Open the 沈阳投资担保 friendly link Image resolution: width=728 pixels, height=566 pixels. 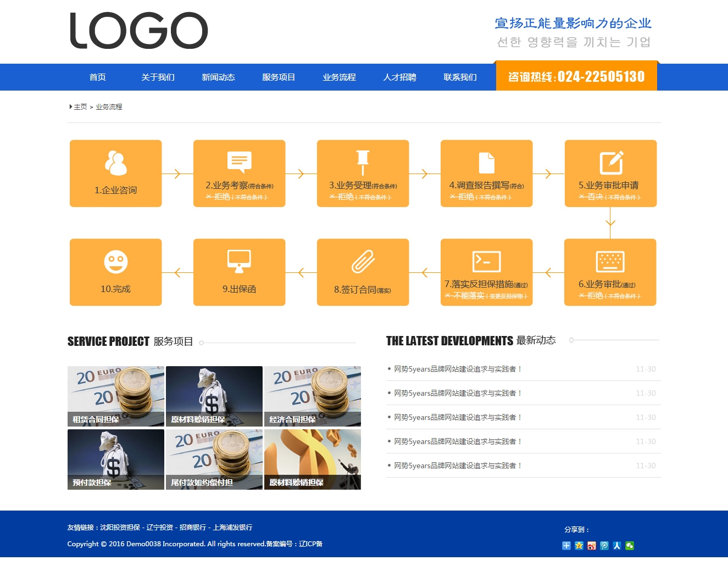coord(120,528)
